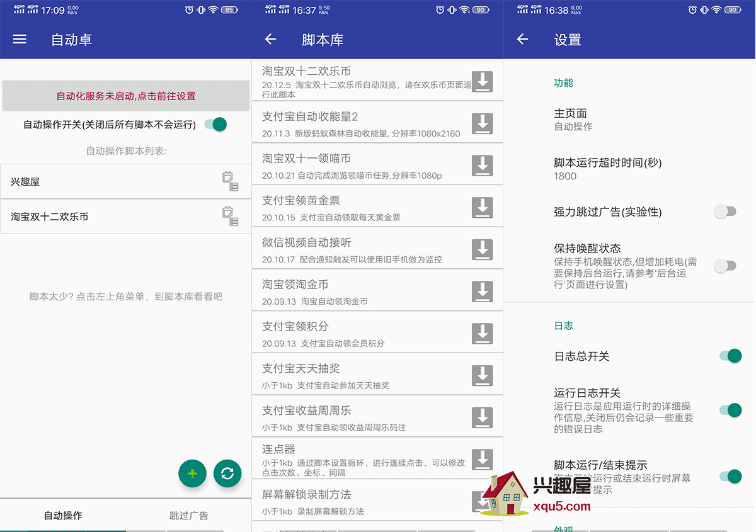Screen dimensions: 756x532
Task: Open the 主页面 setting
Action: click(630, 119)
